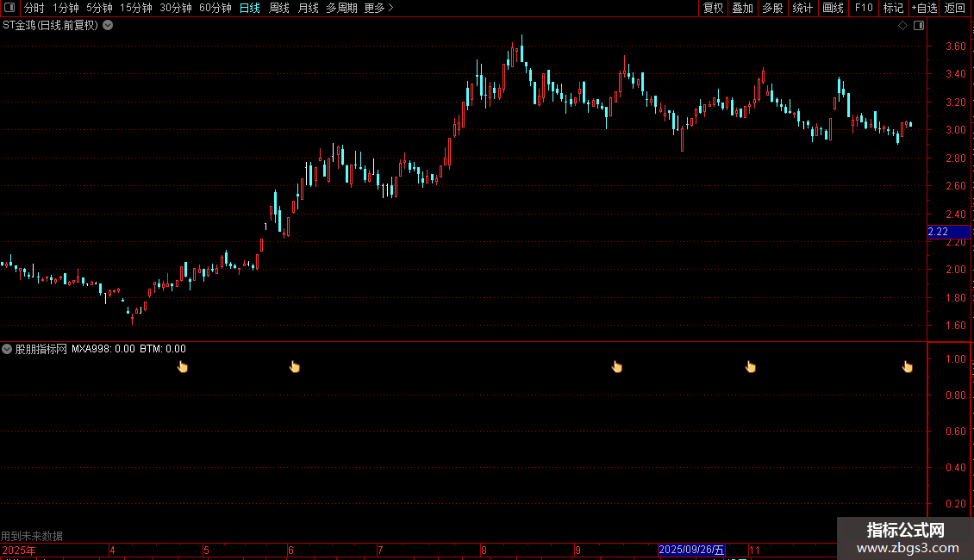Click the 叠加 overlay button

coord(743,8)
